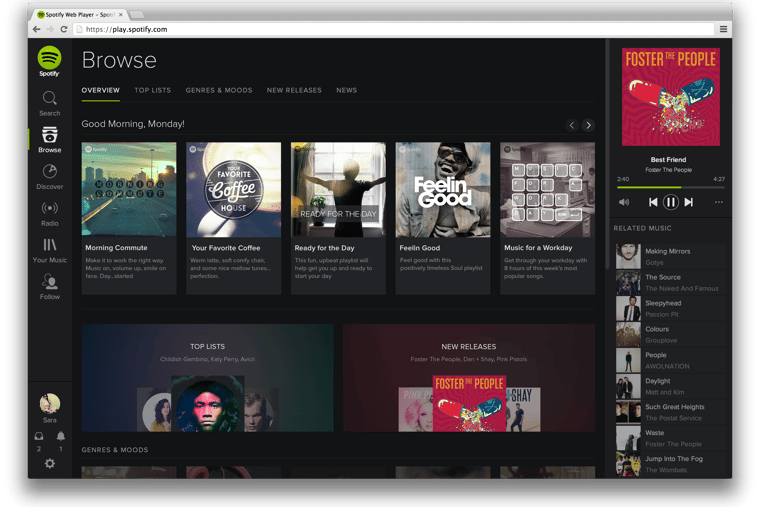Viewport: 760px width, 507px height.
Task: Open the Morning Commute playlist cover
Action: pyautogui.click(x=129, y=189)
